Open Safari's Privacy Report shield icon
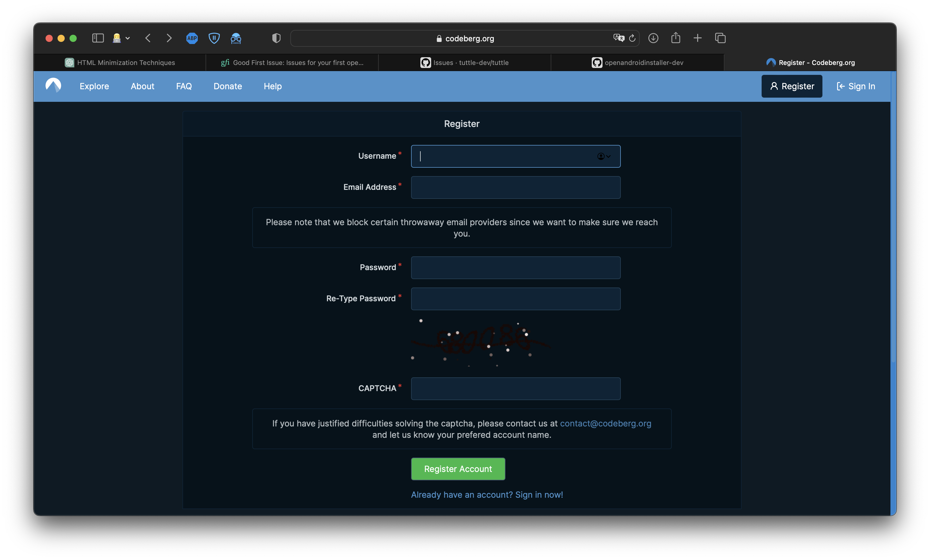Viewport: 930px width, 560px height. pyautogui.click(x=276, y=38)
